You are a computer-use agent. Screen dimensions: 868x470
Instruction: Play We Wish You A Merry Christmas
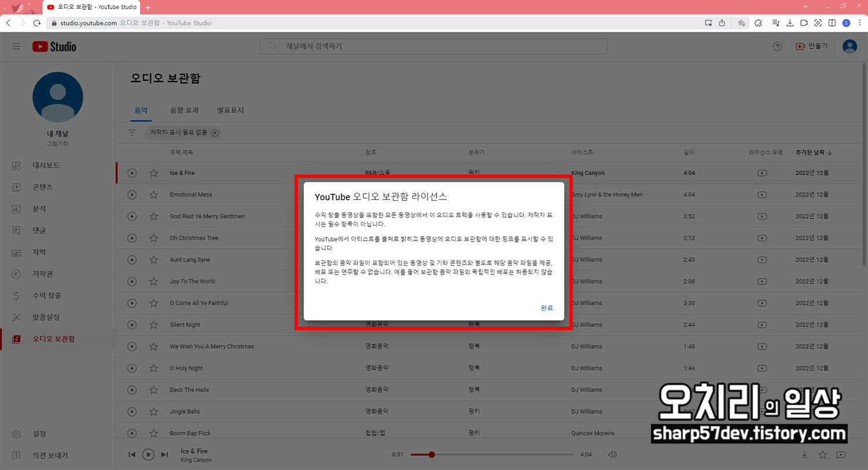coord(132,346)
